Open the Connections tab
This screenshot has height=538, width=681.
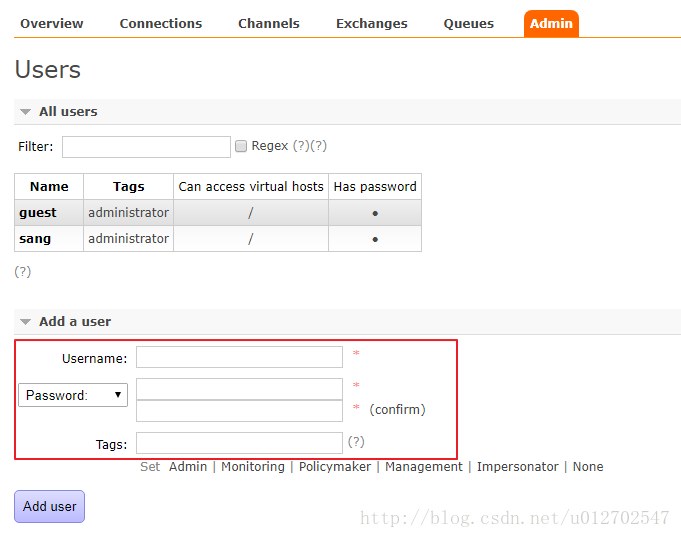pos(160,24)
